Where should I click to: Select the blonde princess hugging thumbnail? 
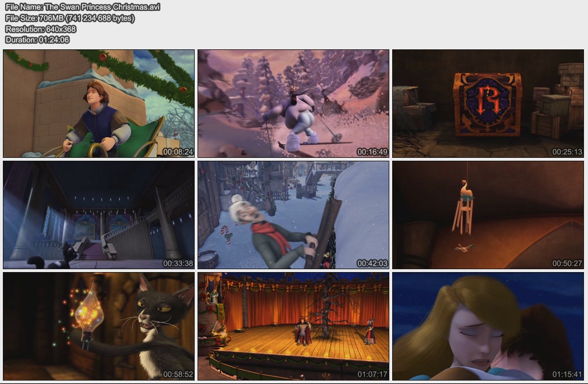pos(488,326)
